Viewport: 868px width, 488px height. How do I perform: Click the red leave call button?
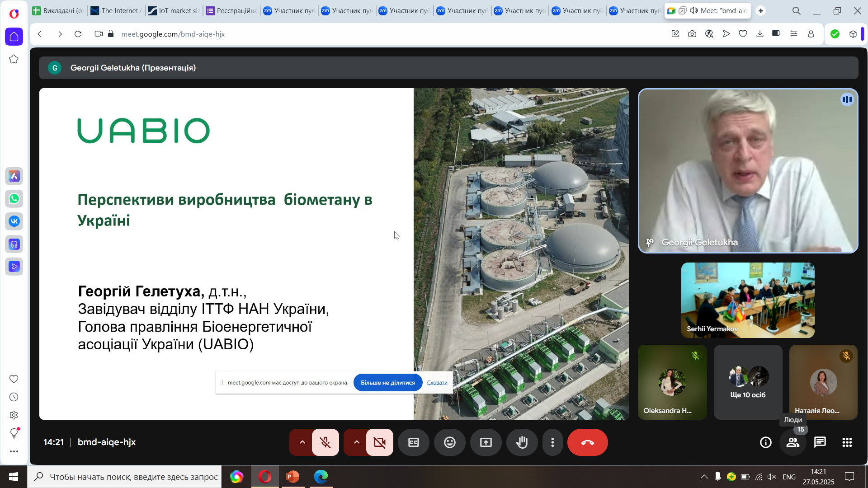tap(587, 442)
